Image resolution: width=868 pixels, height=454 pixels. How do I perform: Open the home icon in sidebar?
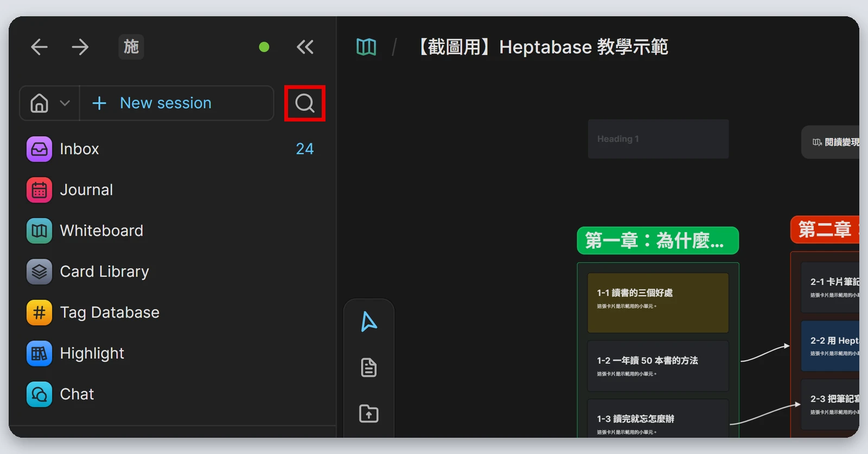click(39, 103)
